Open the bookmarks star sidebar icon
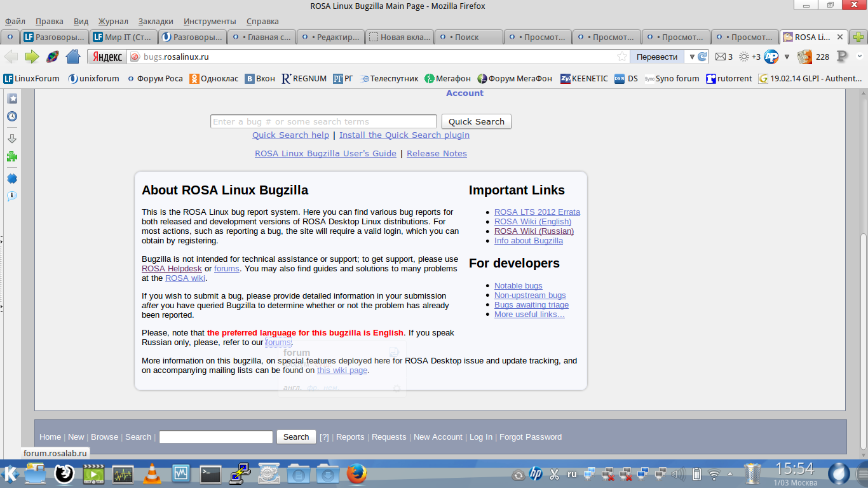Image resolution: width=868 pixels, height=488 pixels. [12, 98]
